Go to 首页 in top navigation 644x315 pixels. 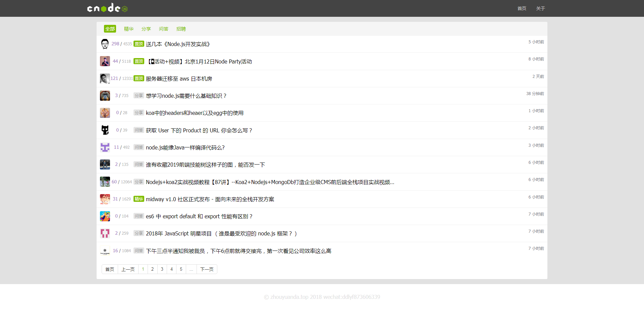click(522, 8)
